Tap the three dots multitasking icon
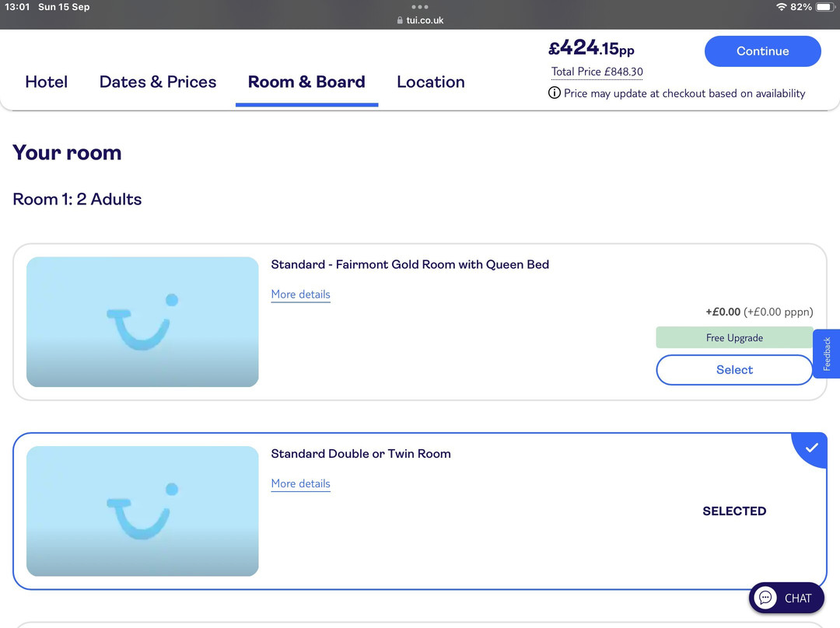This screenshot has height=628, width=840. tap(420, 7)
